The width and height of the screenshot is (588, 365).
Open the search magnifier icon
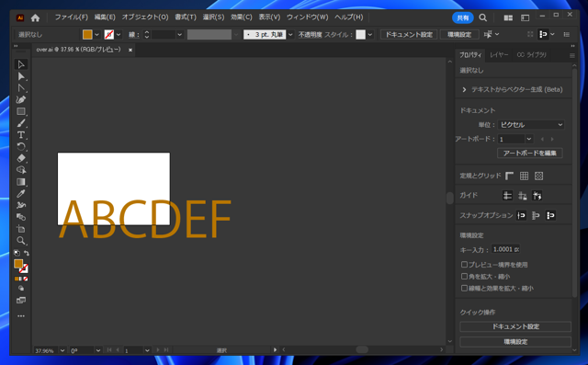(x=483, y=17)
